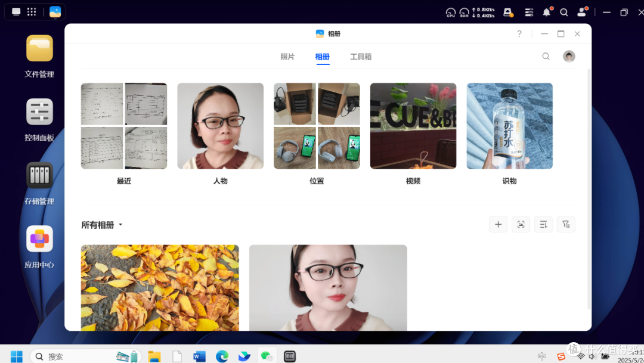Open WeChat from the taskbar
644x363 pixels.
coord(267,356)
